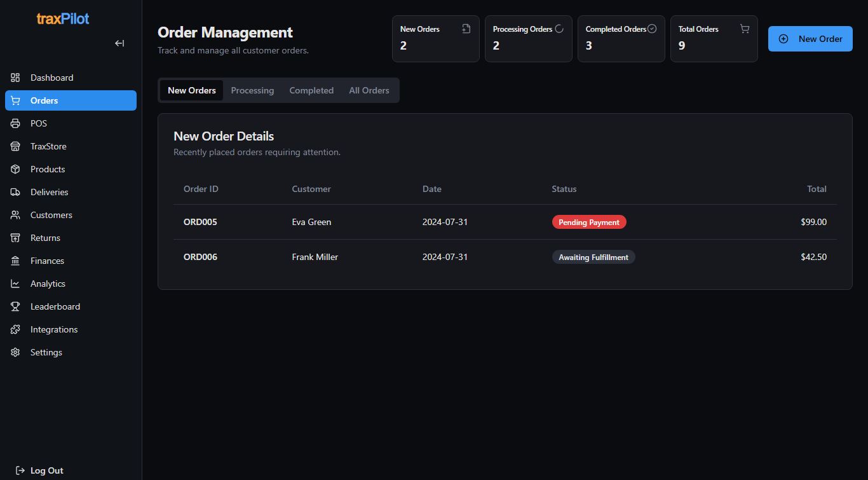Open order ORD005 row
868x480 pixels.
(200, 222)
